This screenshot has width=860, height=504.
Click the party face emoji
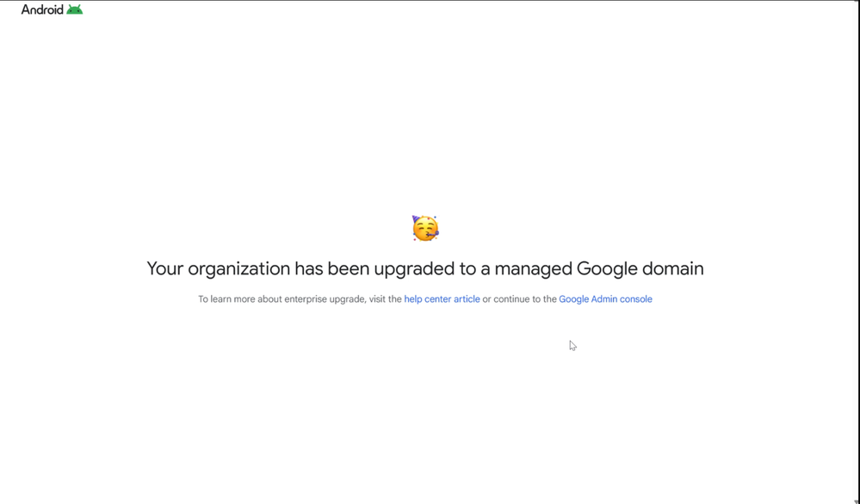(425, 228)
